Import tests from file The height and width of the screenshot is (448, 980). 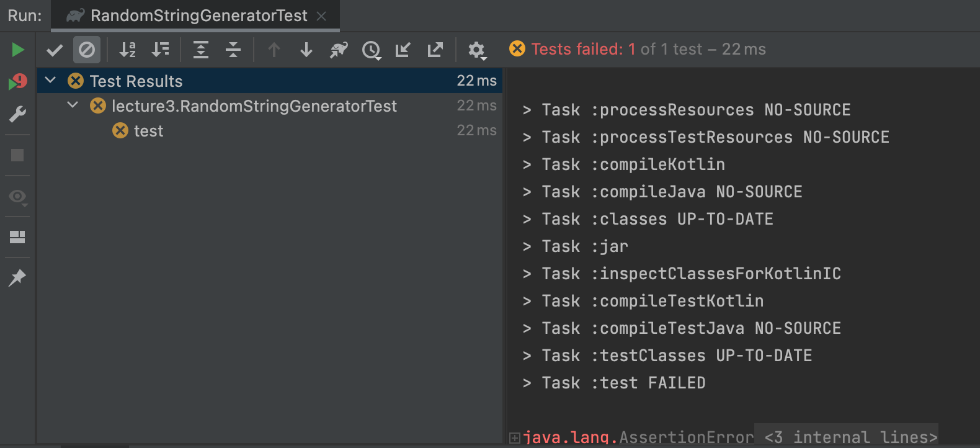coord(403,50)
